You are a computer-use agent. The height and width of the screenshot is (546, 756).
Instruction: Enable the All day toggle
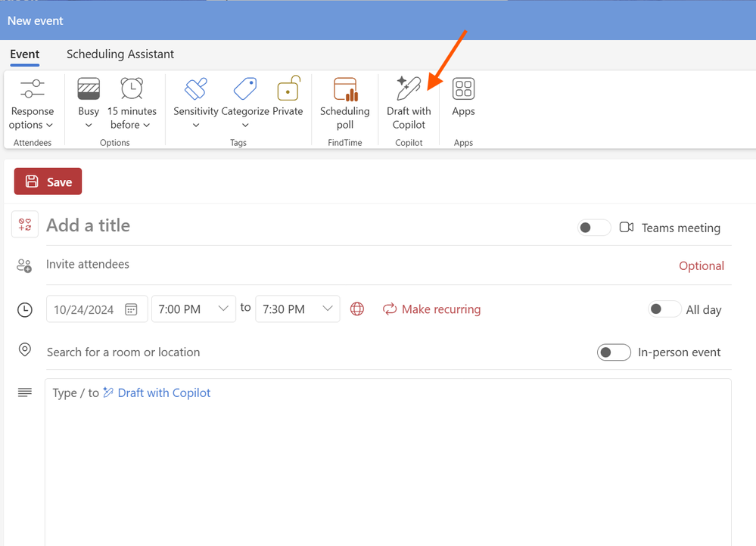(664, 309)
